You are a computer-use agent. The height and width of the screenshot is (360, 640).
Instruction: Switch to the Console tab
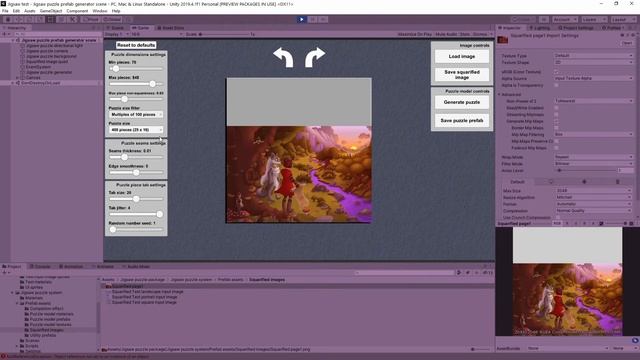coord(41,267)
